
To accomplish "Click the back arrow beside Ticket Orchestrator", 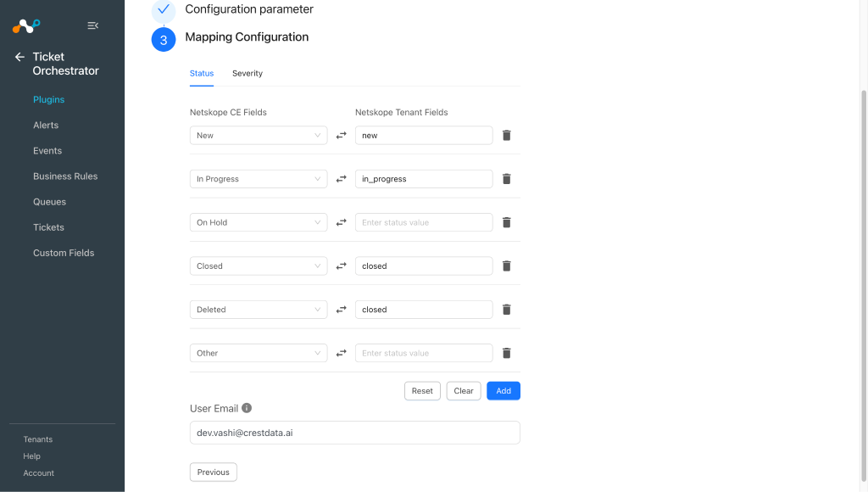I will pyautogui.click(x=20, y=57).
